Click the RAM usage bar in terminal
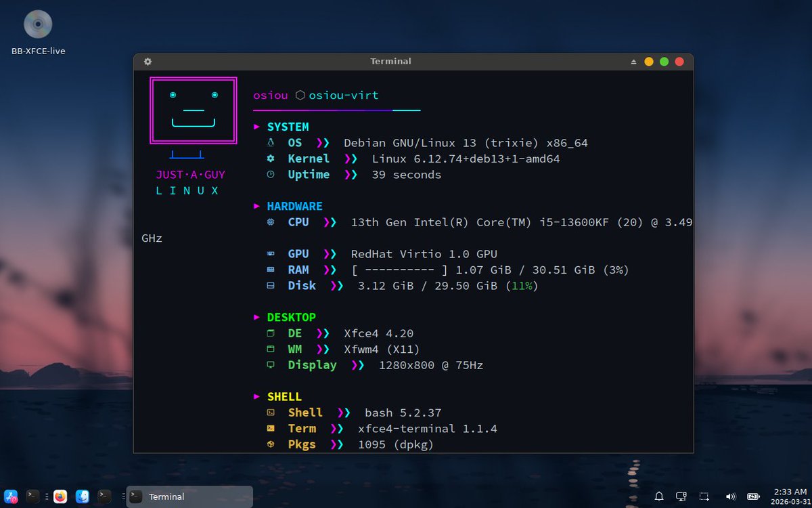 pyautogui.click(x=399, y=270)
